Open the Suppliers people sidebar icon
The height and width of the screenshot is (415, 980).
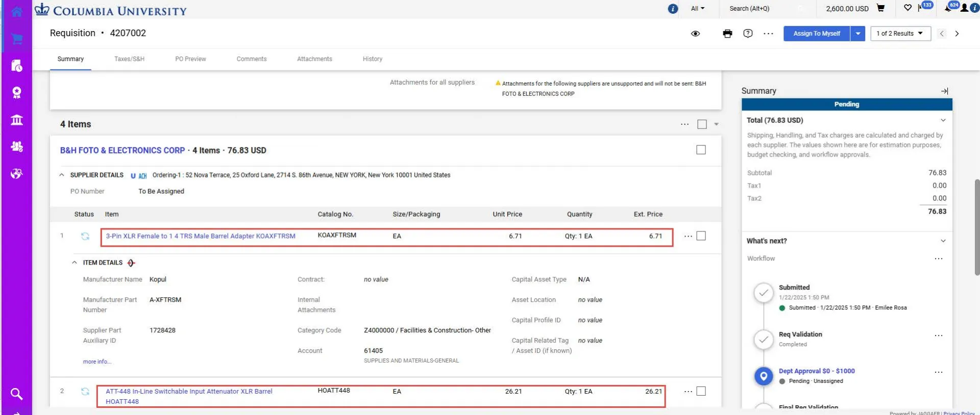(17, 147)
